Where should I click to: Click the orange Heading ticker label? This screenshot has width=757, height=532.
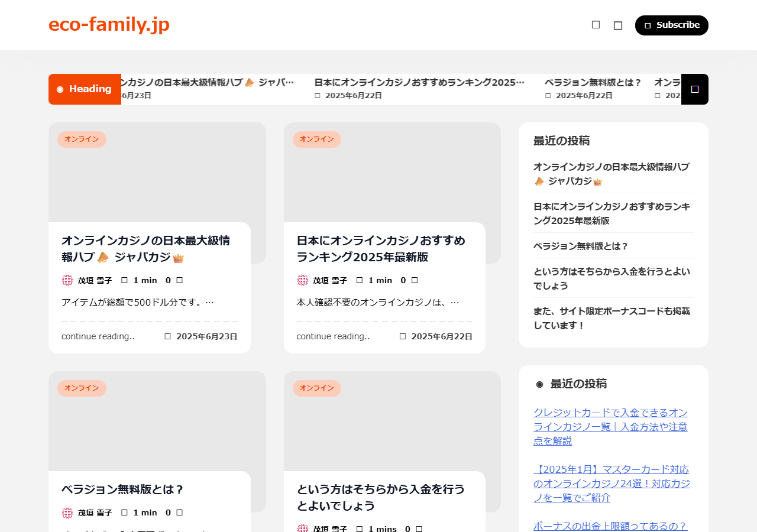point(85,89)
